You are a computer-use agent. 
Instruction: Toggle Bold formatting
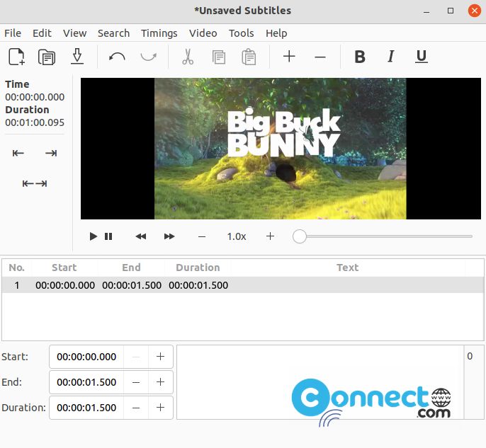coord(360,57)
